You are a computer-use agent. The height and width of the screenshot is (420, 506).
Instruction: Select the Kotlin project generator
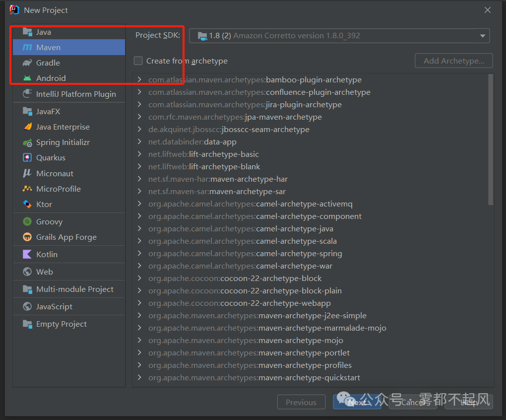47,254
